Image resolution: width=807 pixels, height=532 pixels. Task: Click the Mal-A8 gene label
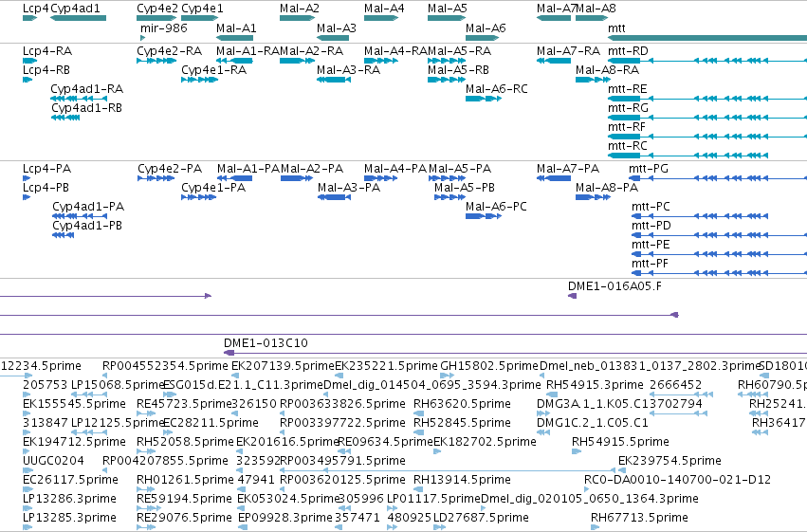click(596, 9)
